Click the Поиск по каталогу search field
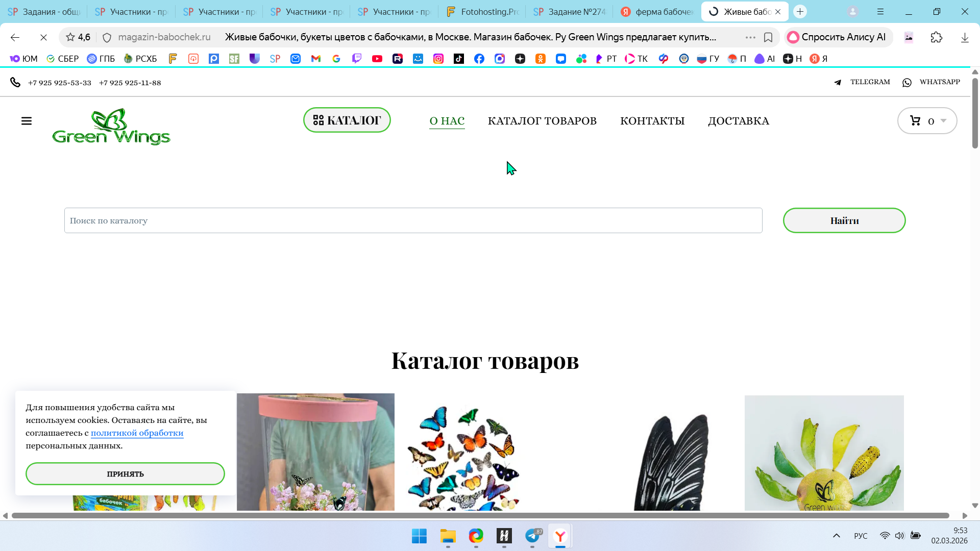 pos(413,220)
